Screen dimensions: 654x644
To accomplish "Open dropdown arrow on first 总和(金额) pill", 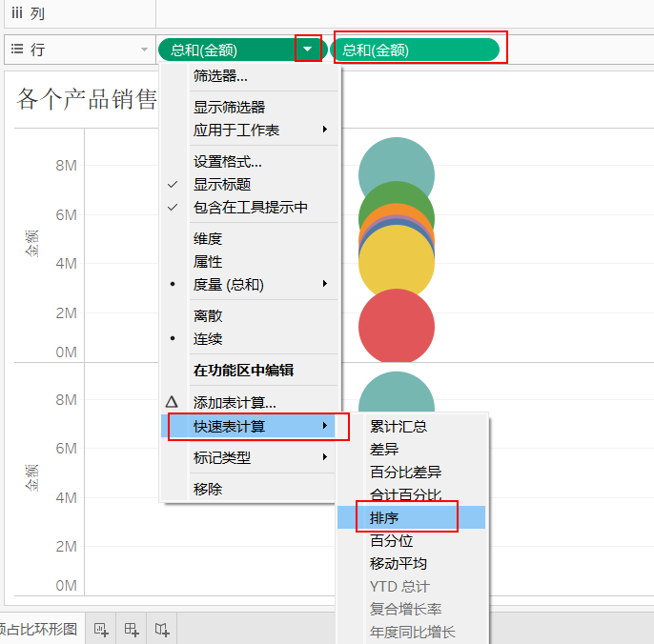I will pyautogui.click(x=307, y=50).
